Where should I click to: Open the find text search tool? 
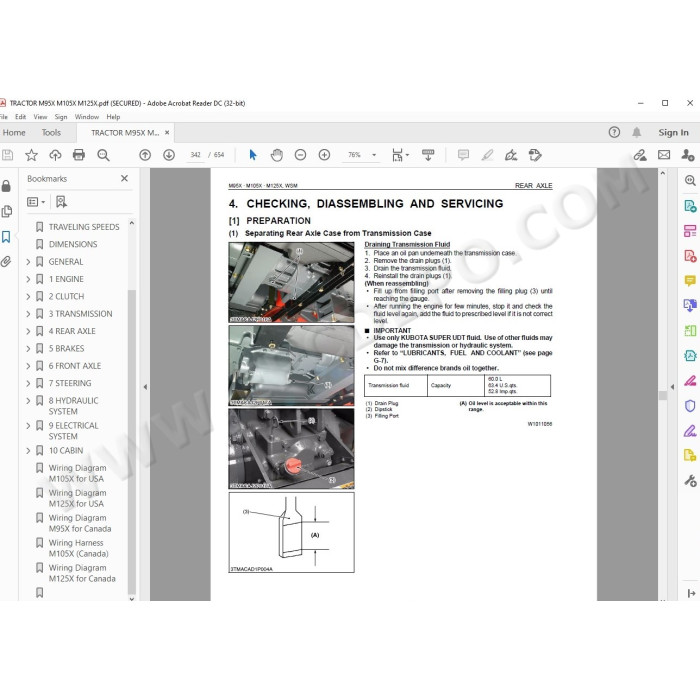pyautogui.click(x=103, y=155)
